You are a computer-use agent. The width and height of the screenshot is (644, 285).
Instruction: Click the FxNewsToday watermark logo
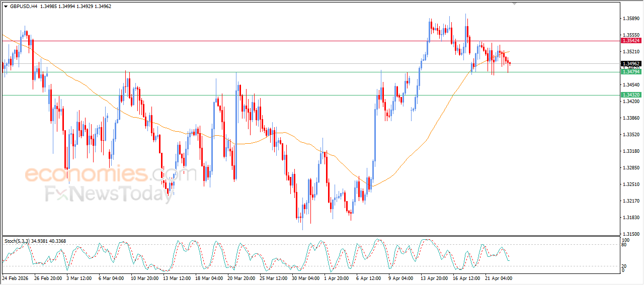(109, 194)
